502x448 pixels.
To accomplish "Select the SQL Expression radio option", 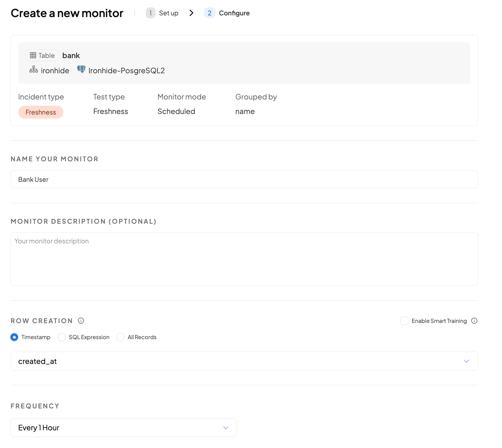I will coord(62,337).
